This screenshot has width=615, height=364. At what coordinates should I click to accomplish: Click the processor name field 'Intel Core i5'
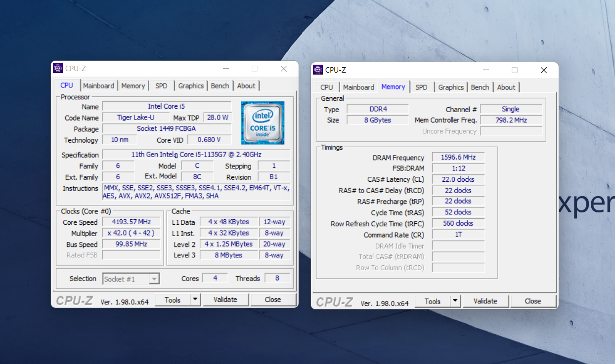[167, 107]
